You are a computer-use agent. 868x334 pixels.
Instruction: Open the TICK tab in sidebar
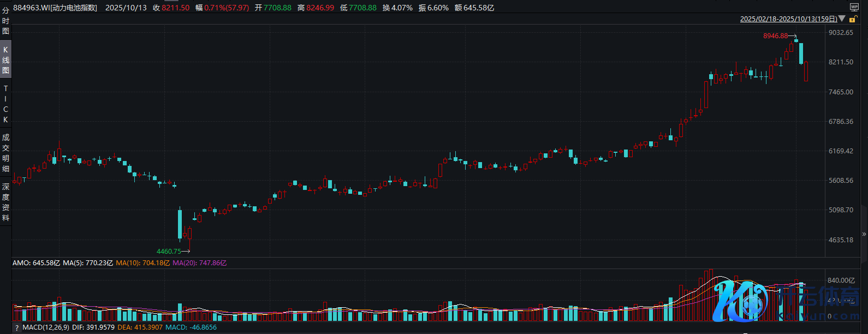(5, 104)
